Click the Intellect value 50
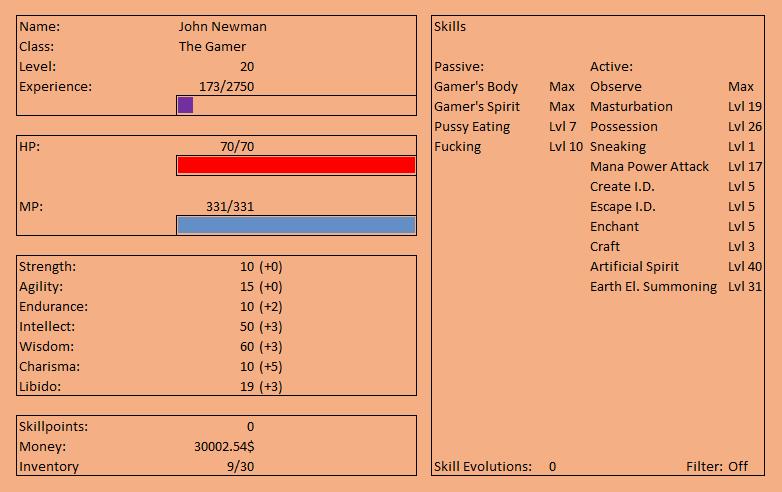 coord(247,327)
